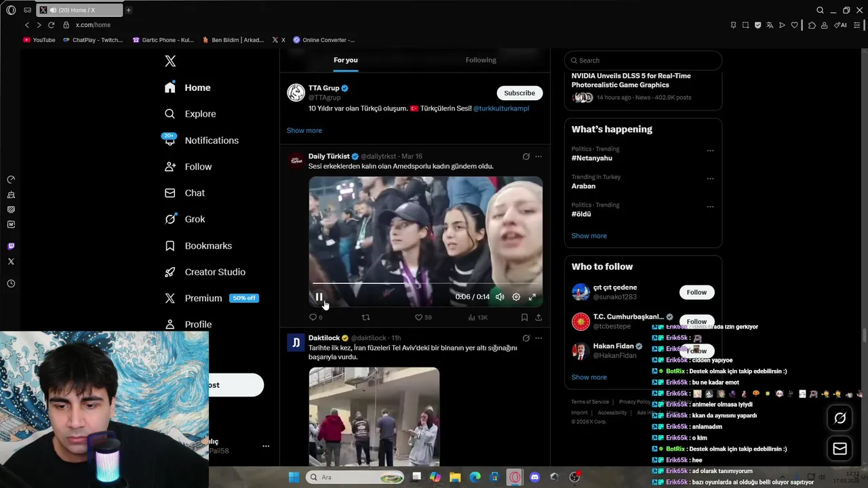Like the Daily Türkist post

coord(423,317)
